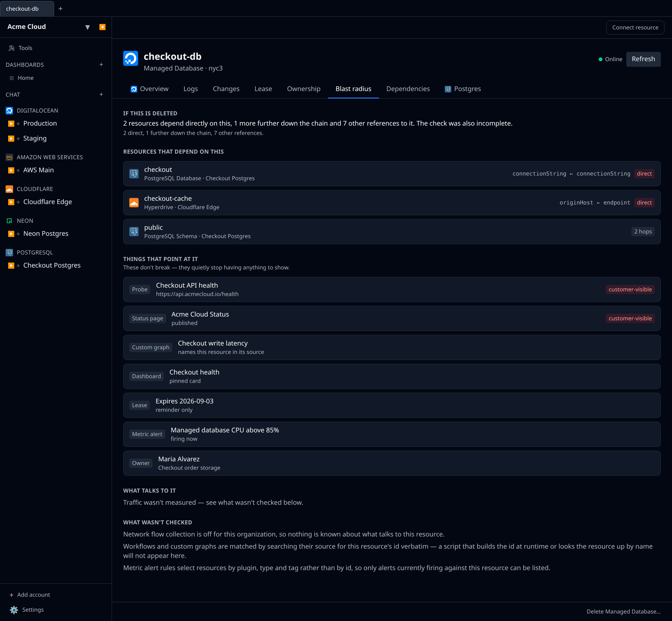Click the Probe tag label
Viewport: 672px width, 621px height.
tap(140, 289)
